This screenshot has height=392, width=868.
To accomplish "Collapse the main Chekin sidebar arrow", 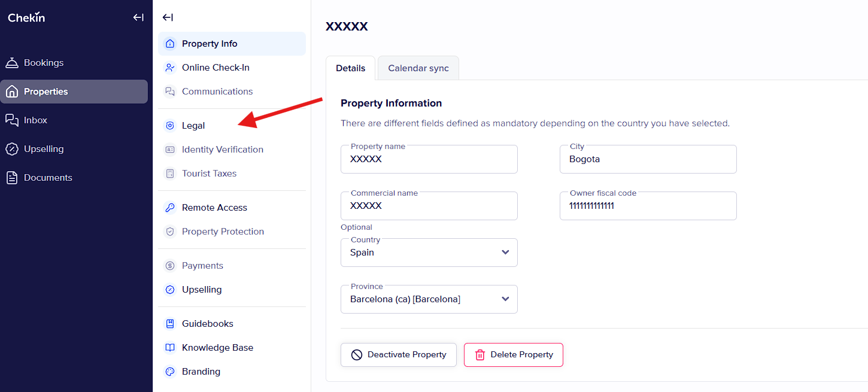I will click(x=138, y=17).
